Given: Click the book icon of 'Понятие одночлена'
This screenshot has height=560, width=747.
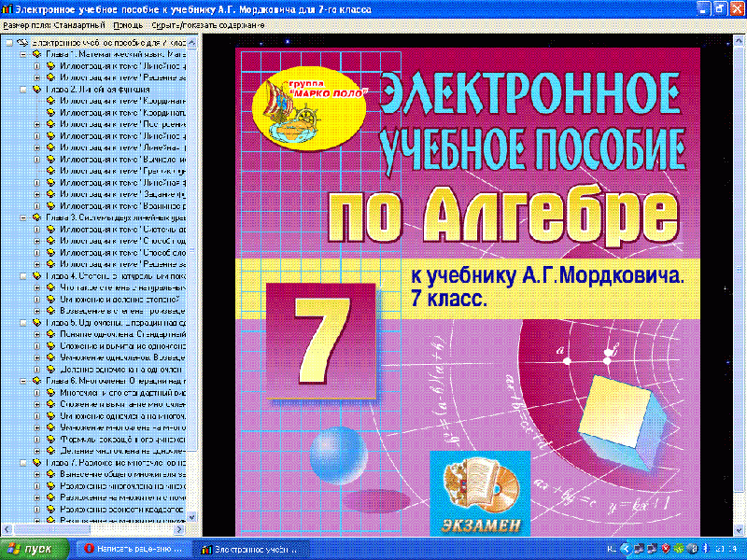Looking at the screenshot, I should point(51,334).
